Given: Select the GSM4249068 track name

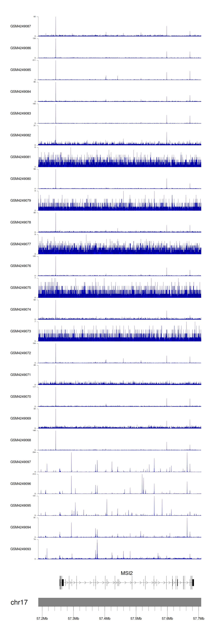Looking at the screenshot, I should click(20, 440).
